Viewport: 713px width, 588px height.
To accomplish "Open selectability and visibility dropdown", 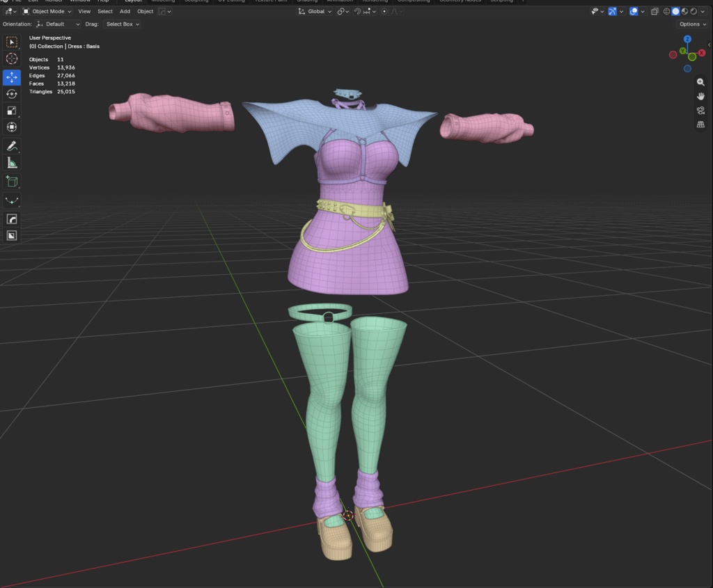I will (x=597, y=11).
